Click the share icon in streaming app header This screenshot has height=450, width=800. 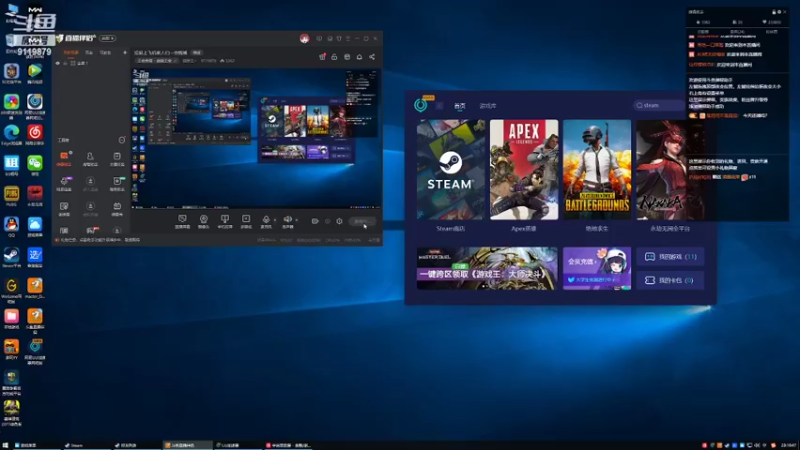coord(372,57)
